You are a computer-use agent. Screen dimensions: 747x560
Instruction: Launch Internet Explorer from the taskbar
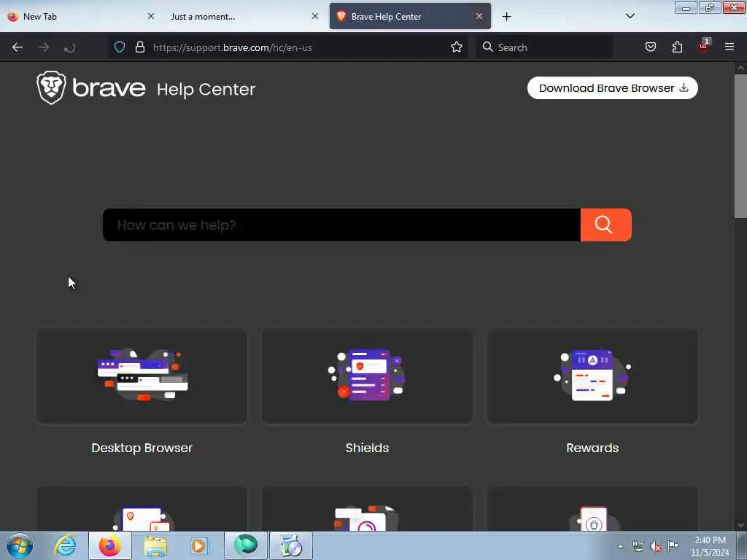(x=65, y=545)
